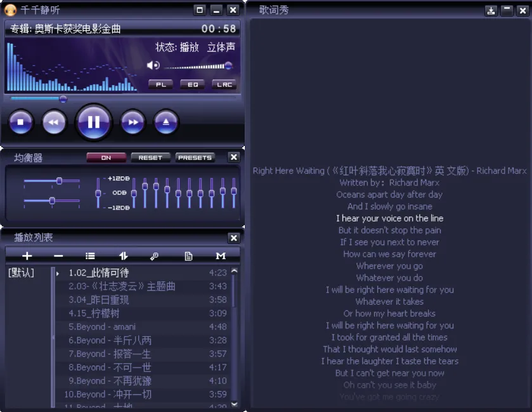Click the eject/open file button
Image resolution: width=532 pixels, height=412 pixels.
165,122
